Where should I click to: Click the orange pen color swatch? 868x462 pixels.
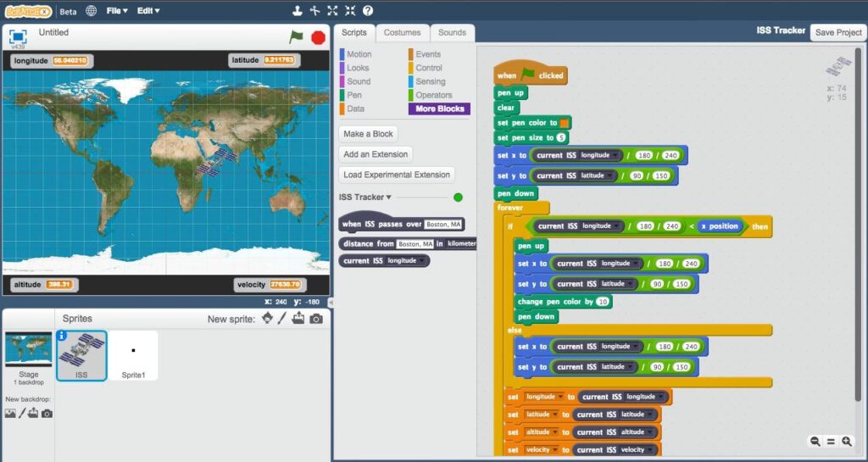565,123
